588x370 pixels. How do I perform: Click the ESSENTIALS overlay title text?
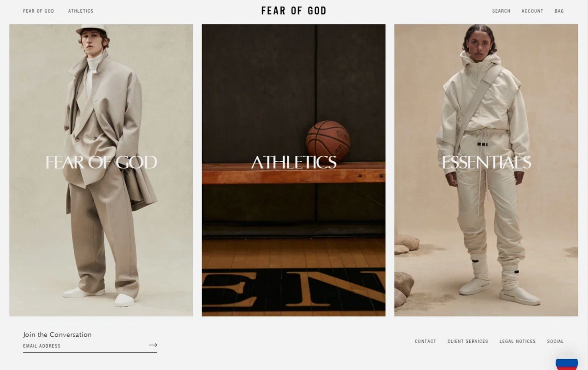[486, 162]
